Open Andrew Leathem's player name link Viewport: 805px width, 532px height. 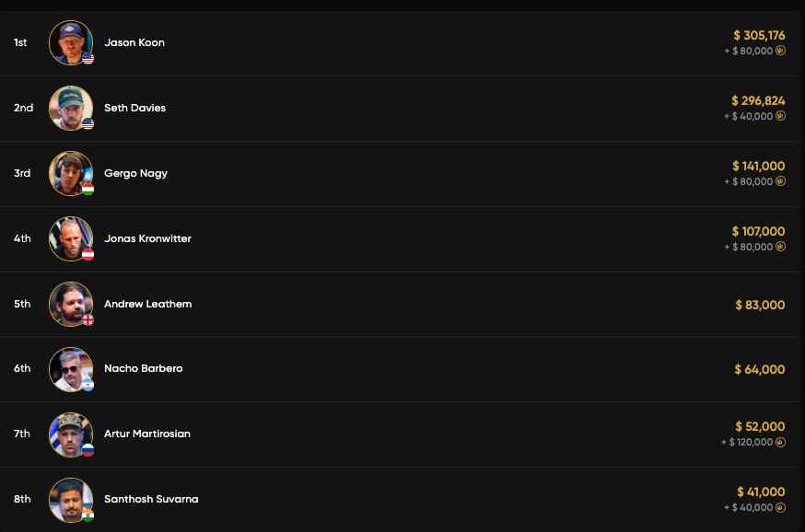click(147, 304)
